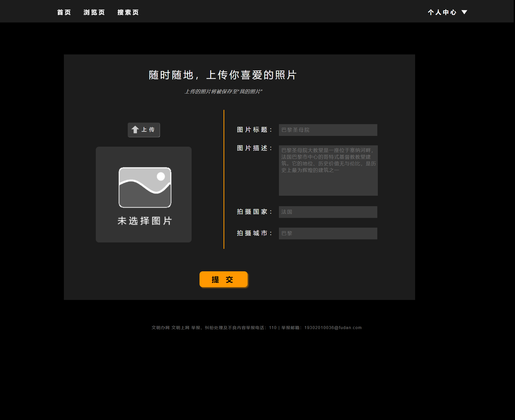Click the 未选择图片 caption text
The width and height of the screenshot is (515, 420).
145,221
